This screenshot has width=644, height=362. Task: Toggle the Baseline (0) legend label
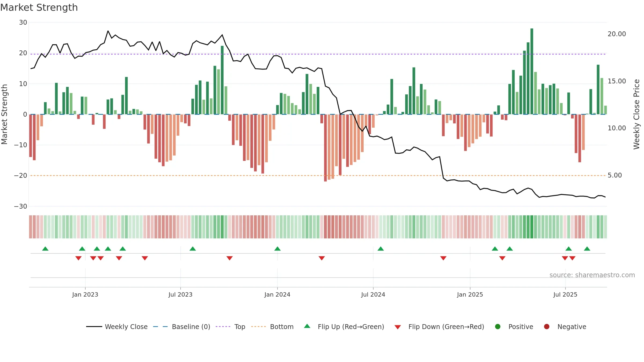(x=191, y=327)
